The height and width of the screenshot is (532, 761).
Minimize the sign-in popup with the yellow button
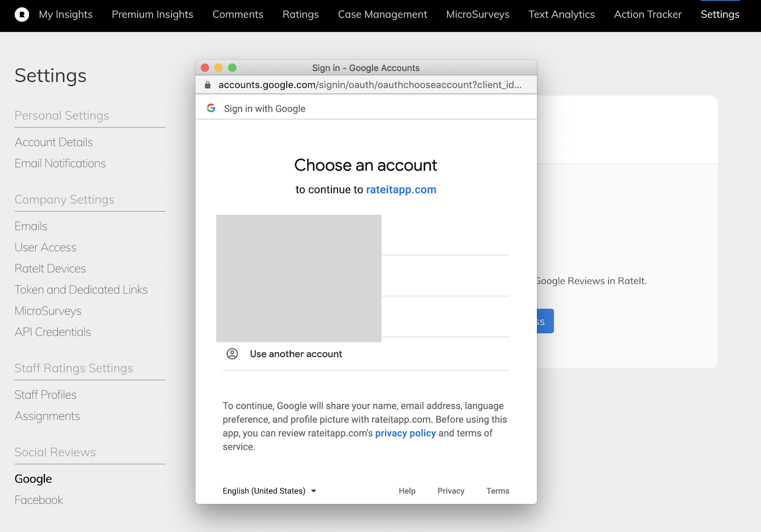(219, 68)
